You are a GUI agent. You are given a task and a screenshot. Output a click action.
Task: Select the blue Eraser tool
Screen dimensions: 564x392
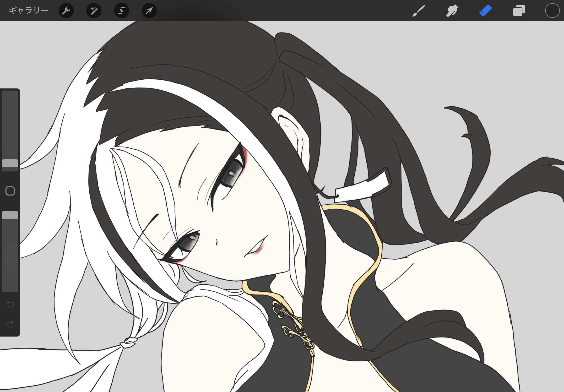pyautogui.click(x=485, y=11)
